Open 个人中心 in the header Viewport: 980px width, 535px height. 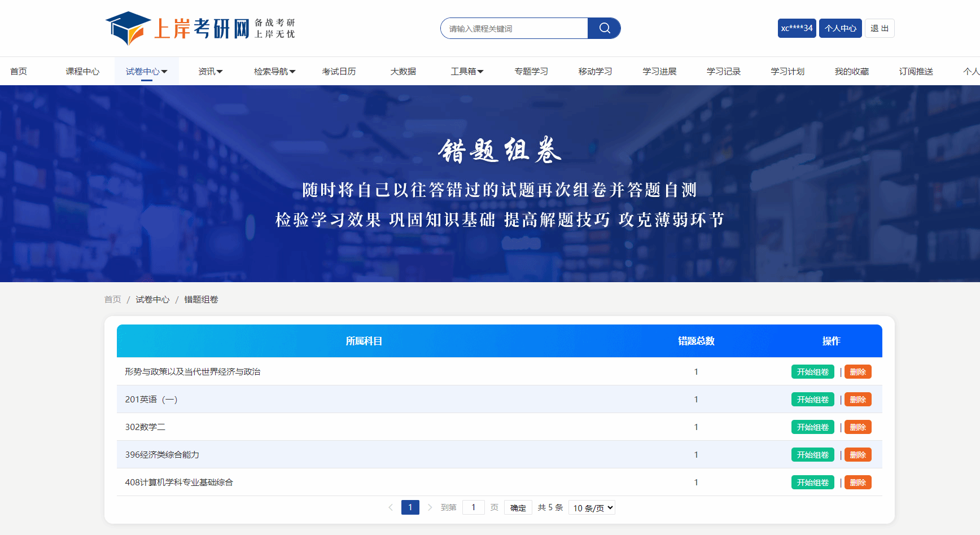(x=840, y=28)
